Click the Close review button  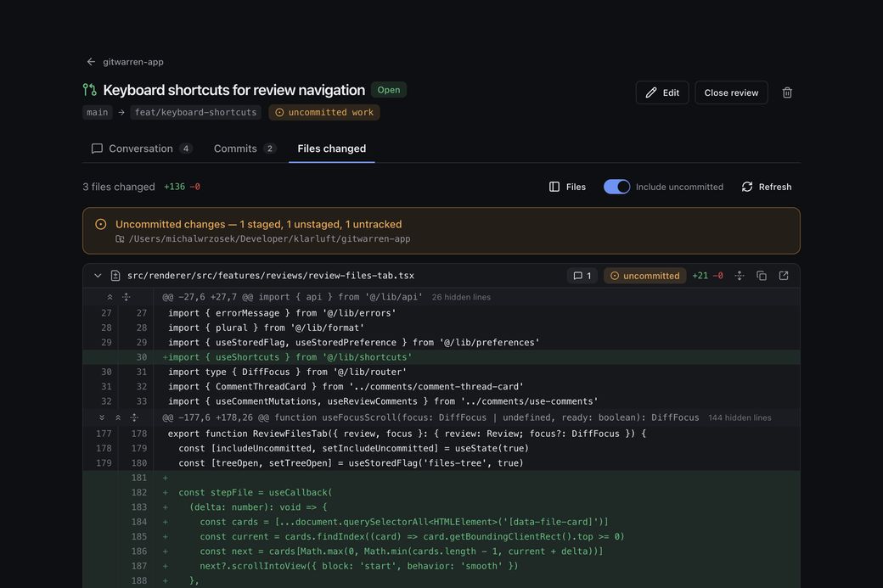pyautogui.click(x=731, y=92)
